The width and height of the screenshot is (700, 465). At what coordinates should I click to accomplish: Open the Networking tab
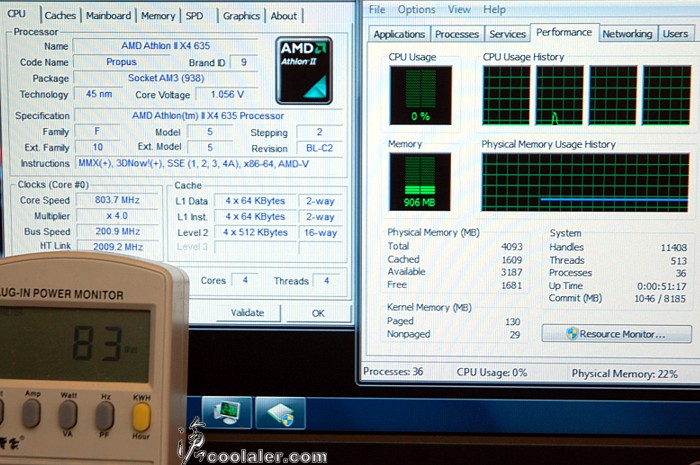(627, 34)
